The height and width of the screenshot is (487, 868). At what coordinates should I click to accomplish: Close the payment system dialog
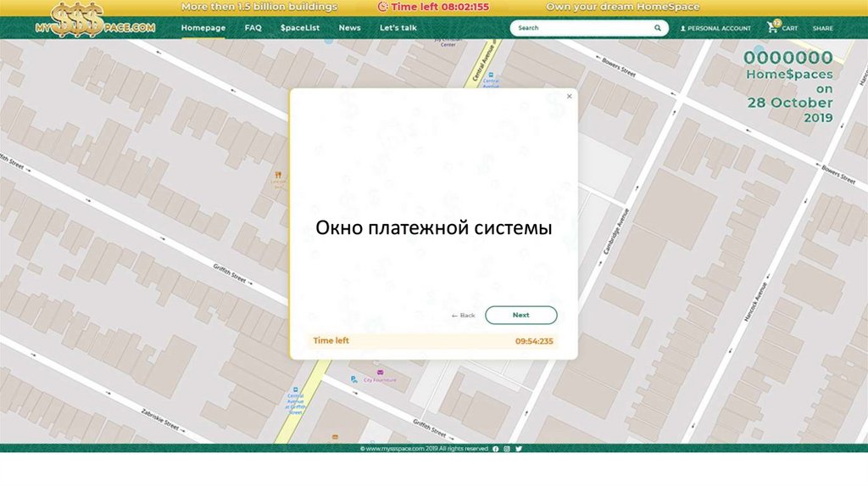[x=569, y=97]
